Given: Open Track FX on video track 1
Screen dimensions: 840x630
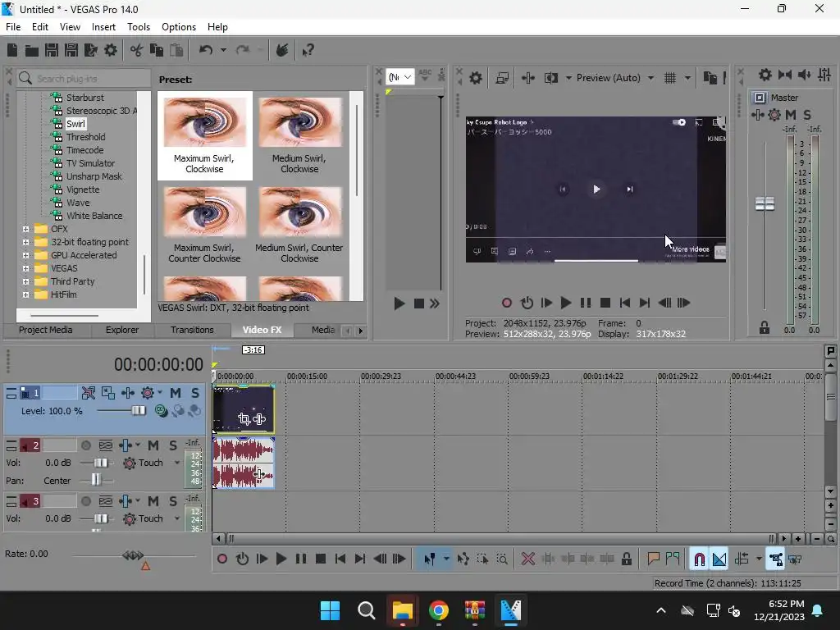Looking at the screenshot, I should [127, 393].
